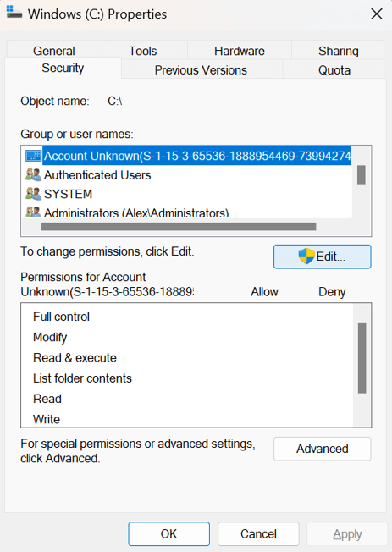This screenshot has width=392, height=552.
Task: Click the UAC shield on Edit button
Action: click(306, 257)
